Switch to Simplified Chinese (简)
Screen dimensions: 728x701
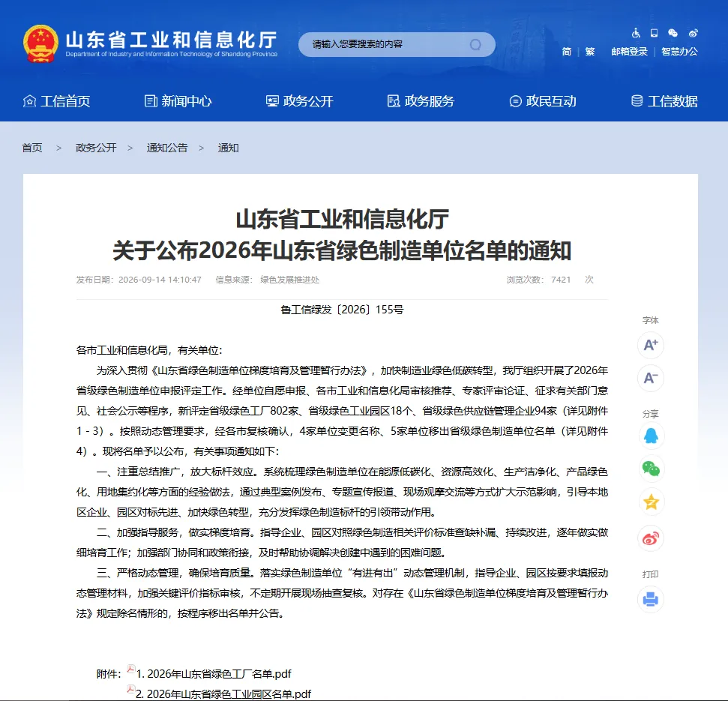pyautogui.click(x=566, y=52)
